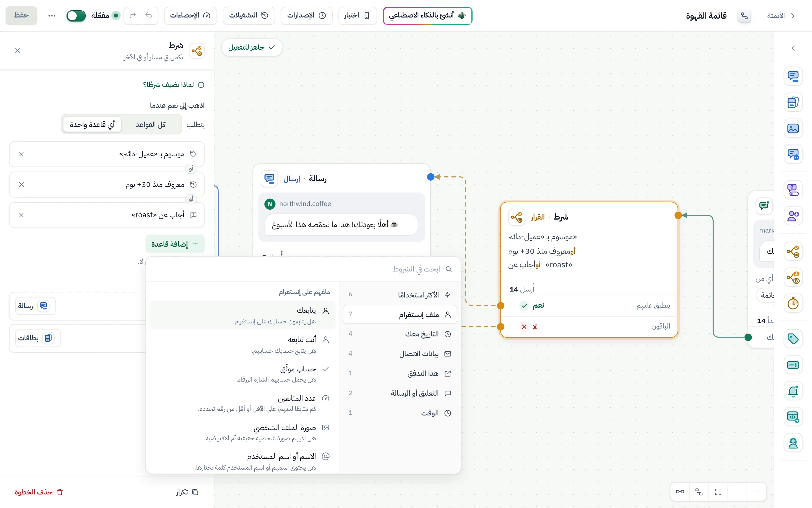Viewport: 812px width, 508px height.
Task: Go back to الأتمتة breadcrumb
Action: click(x=781, y=16)
